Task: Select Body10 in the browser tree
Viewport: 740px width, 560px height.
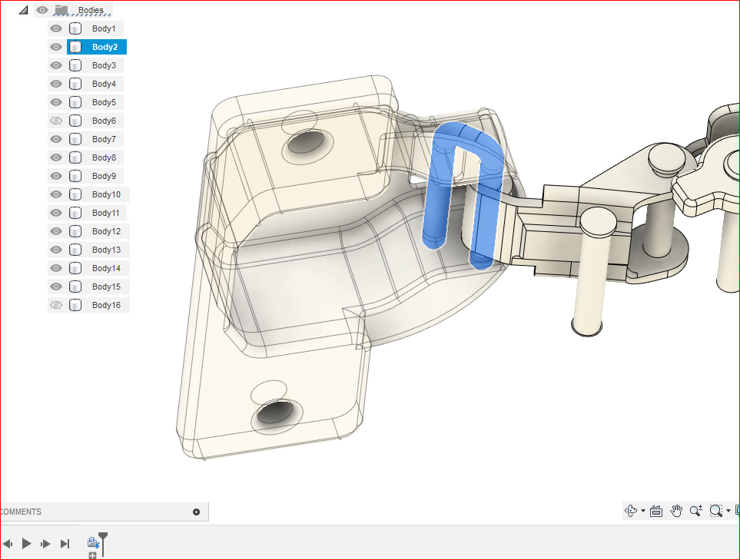Action: click(x=106, y=194)
